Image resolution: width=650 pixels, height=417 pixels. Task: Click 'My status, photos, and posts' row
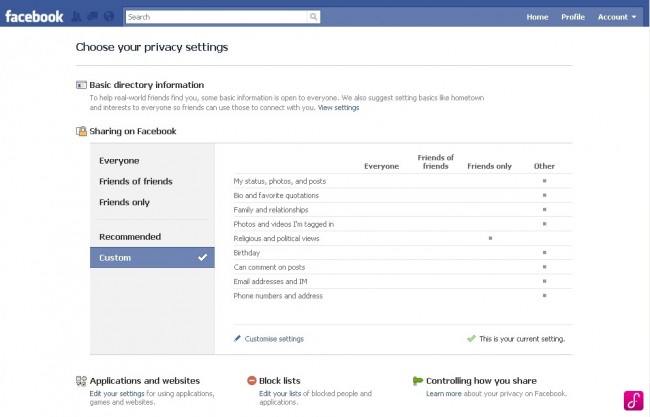403,181
